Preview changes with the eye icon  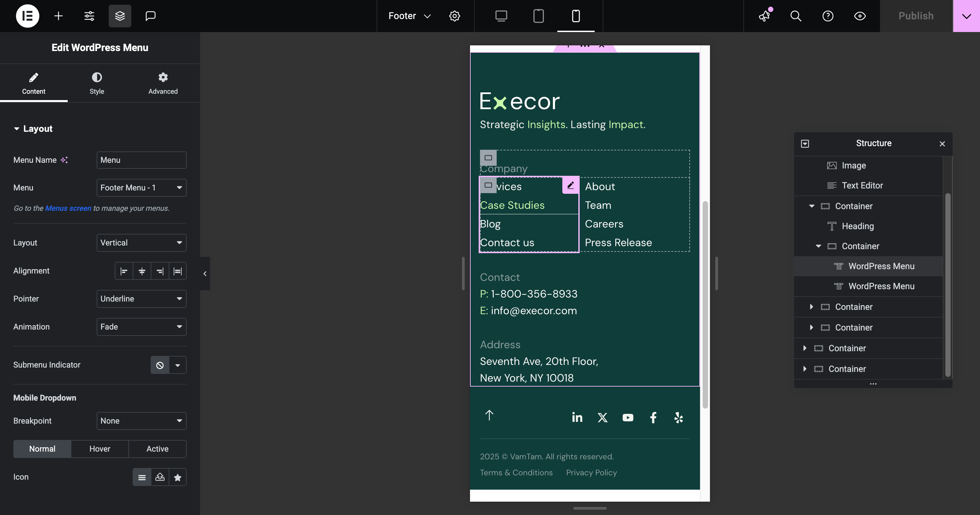860,16
